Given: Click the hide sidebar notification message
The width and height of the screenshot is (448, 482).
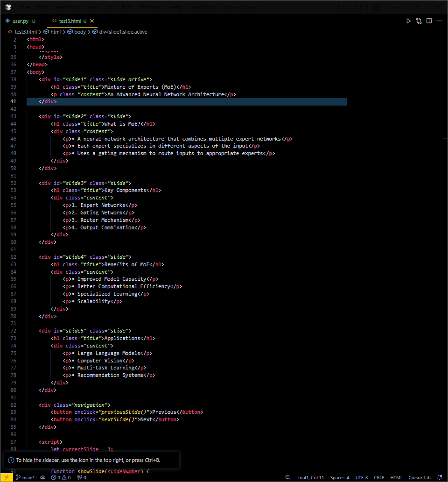Looking at the screenshot, I should pos(88,460).
